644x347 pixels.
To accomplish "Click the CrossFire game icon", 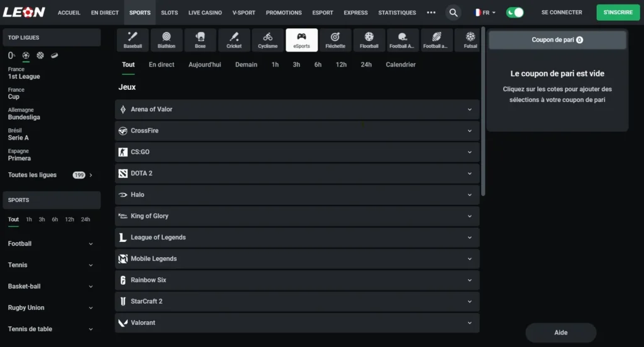I will click(x=123, y=131).
